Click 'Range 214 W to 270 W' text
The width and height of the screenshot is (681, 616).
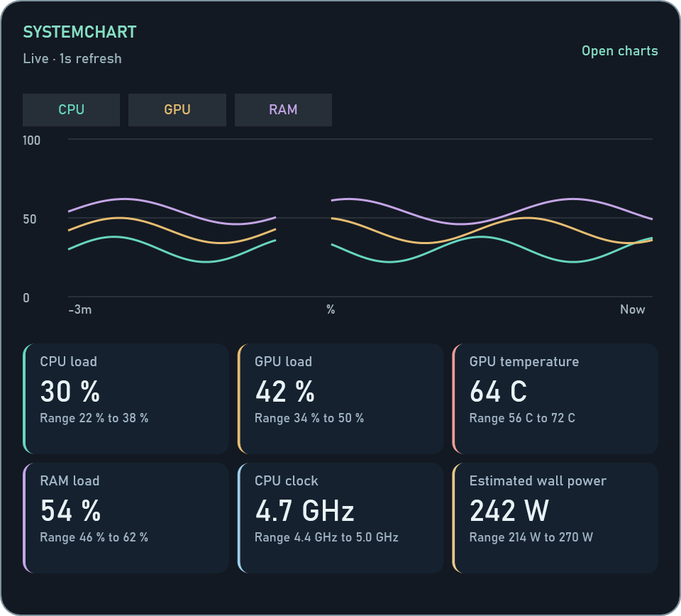[531, 537]
